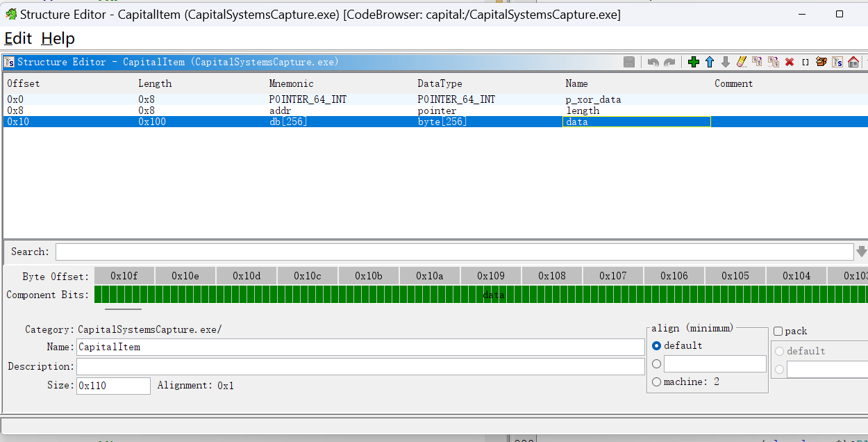Enable the pack checkbox
The image size is (868, 442).
[x=778, y=331]
